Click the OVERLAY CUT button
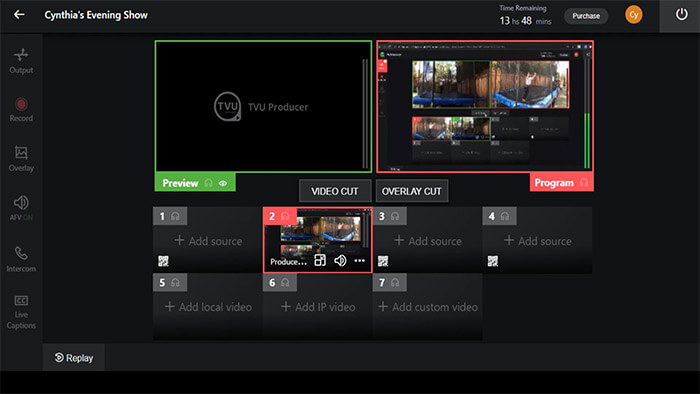Viewport: 700px width, 394px height. coord(412,191)
